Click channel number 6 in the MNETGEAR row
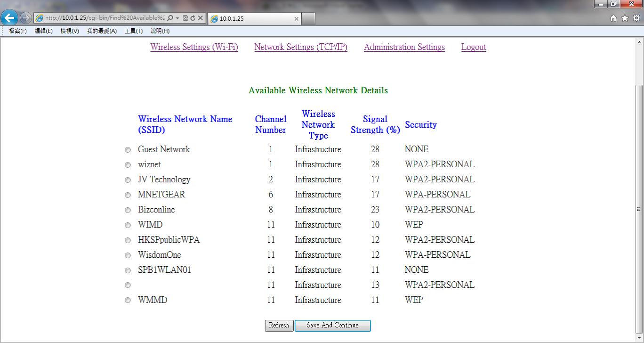This screenshot has width=644, height=343. click(271, 195)
